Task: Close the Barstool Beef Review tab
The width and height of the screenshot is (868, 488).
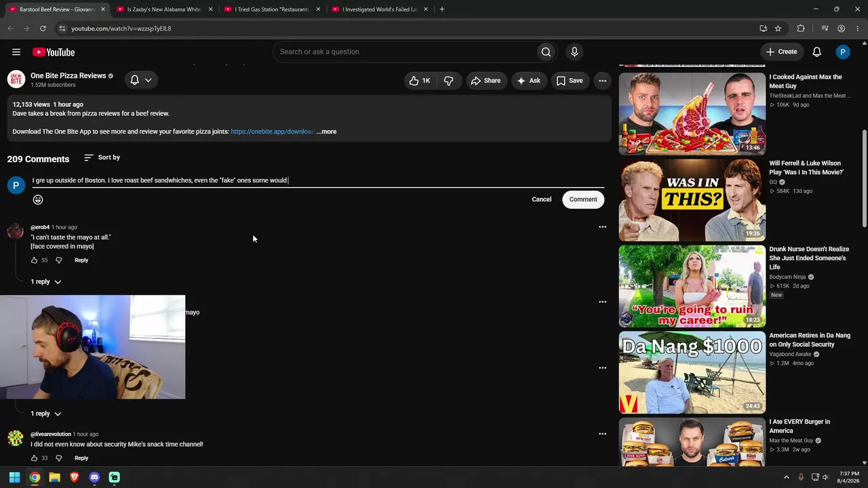Action: [103, 9]
